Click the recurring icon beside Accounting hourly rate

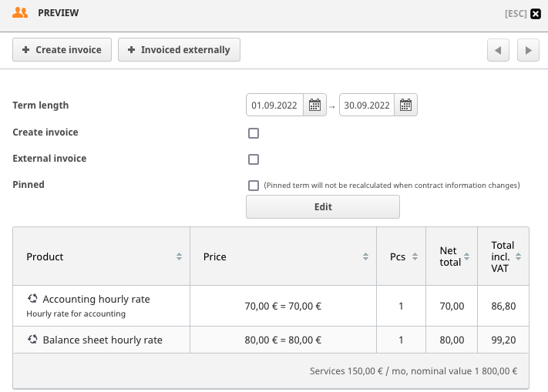click(32, 299)
